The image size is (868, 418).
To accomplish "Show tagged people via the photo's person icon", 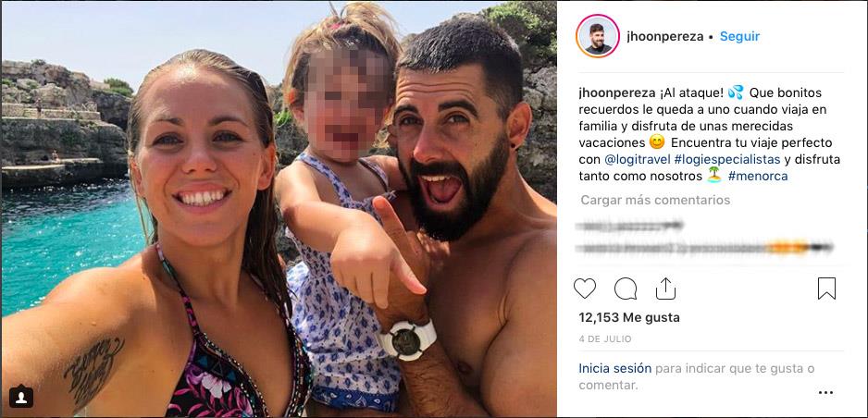I will (x=21, y=397).
